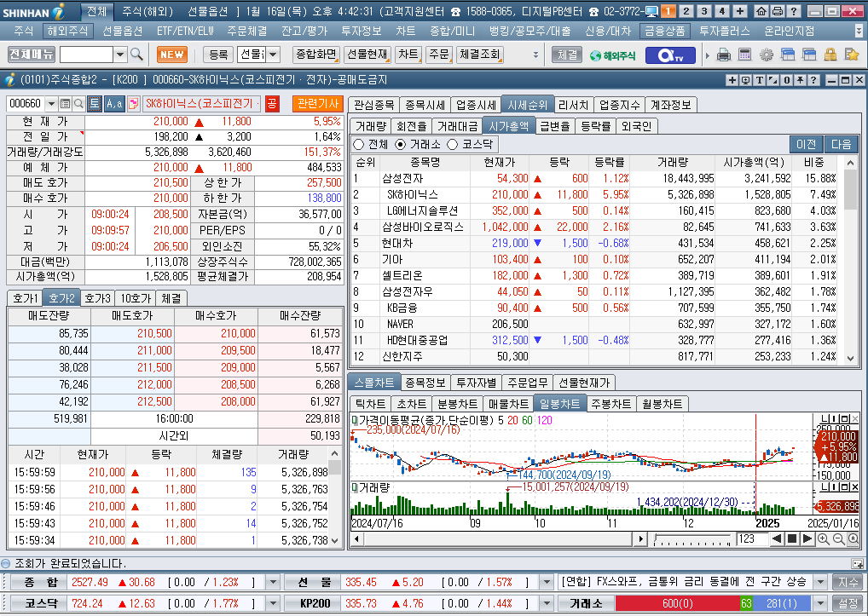The width and height of the screenshot is (868, 616).
Task: Open the 금융상품 menu
Action: pyautogui.click(x=664, y=31)
